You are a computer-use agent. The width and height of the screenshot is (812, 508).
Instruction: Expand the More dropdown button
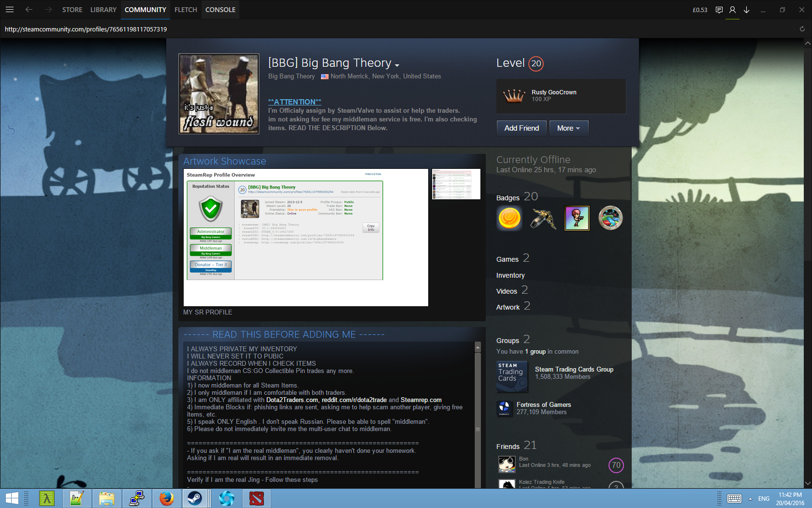coord(568,128)
